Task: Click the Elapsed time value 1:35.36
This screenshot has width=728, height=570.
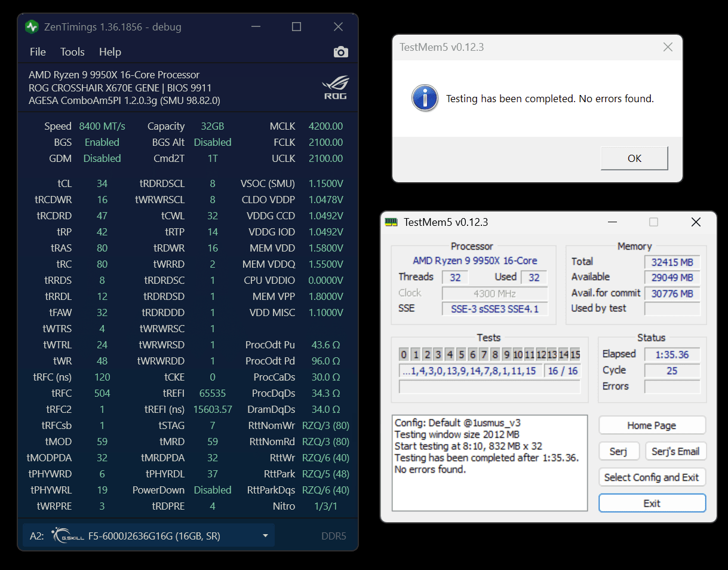Action: [x=672, y=354]
